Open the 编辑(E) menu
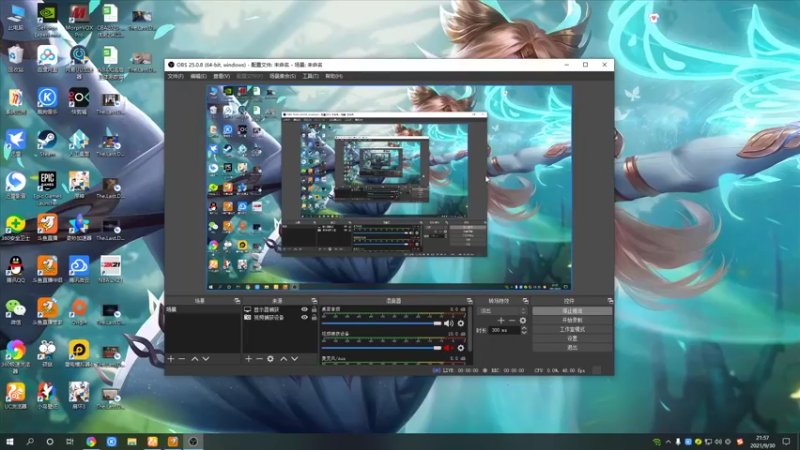The width and height of the screenshot is (800, 450). [198, 76]
